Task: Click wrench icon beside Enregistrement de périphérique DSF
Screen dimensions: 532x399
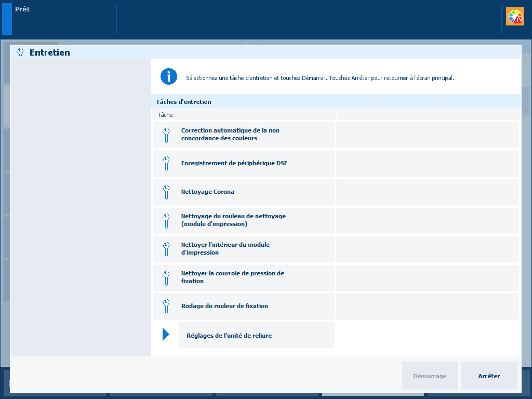Action: tap(166, 164)
